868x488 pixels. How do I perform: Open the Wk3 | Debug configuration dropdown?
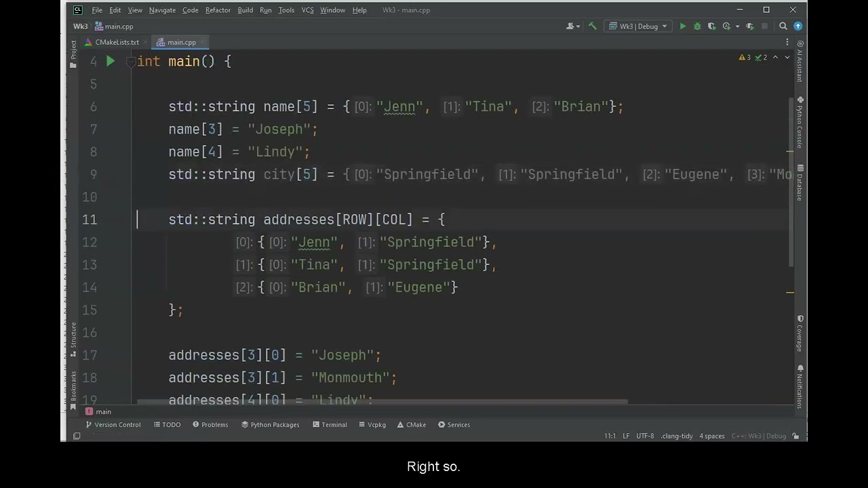click(638, 26)
